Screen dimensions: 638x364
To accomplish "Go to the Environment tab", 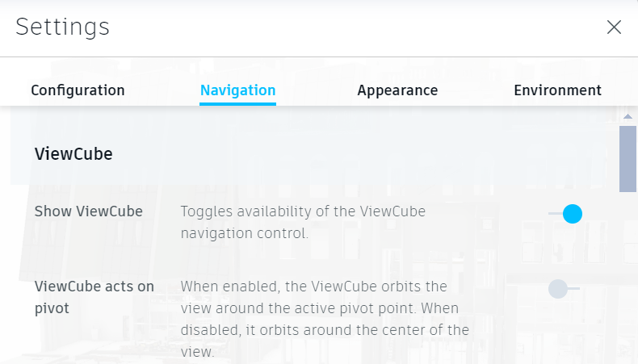I will click(557, 90).
